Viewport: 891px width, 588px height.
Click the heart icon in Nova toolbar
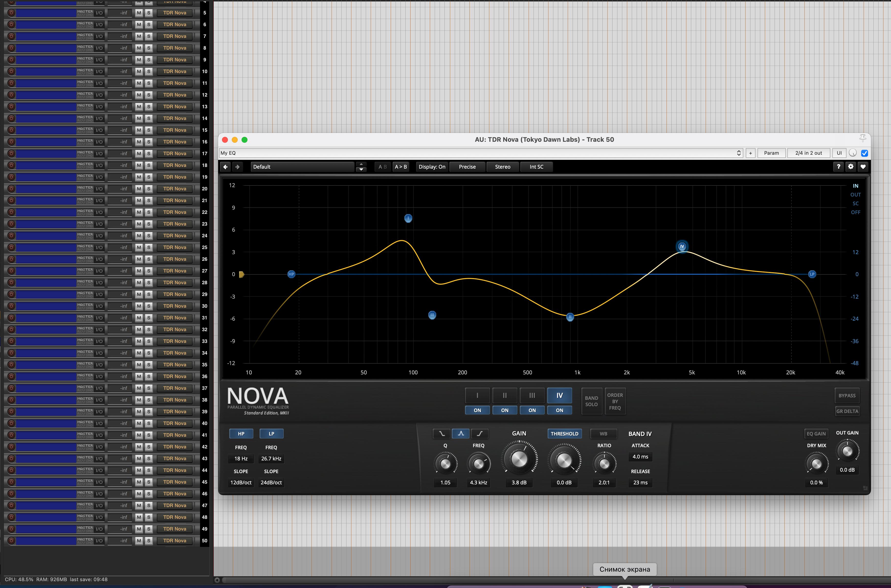tap(863, 166)
